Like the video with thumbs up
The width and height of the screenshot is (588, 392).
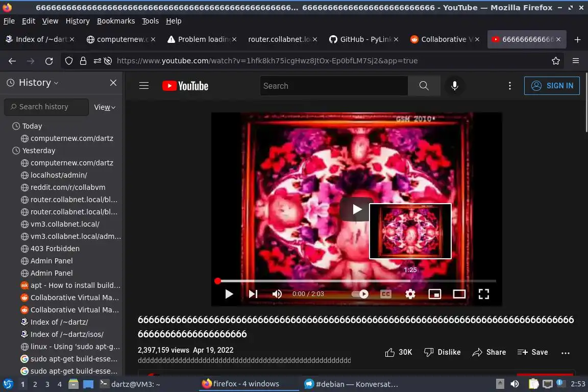(x=398, y=352)
